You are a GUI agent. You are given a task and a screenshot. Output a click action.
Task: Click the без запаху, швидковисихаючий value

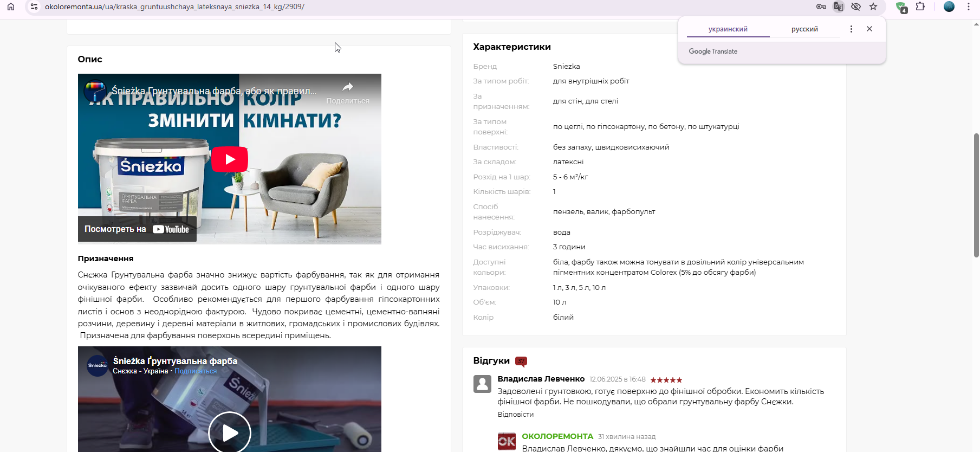coord(611,147)
